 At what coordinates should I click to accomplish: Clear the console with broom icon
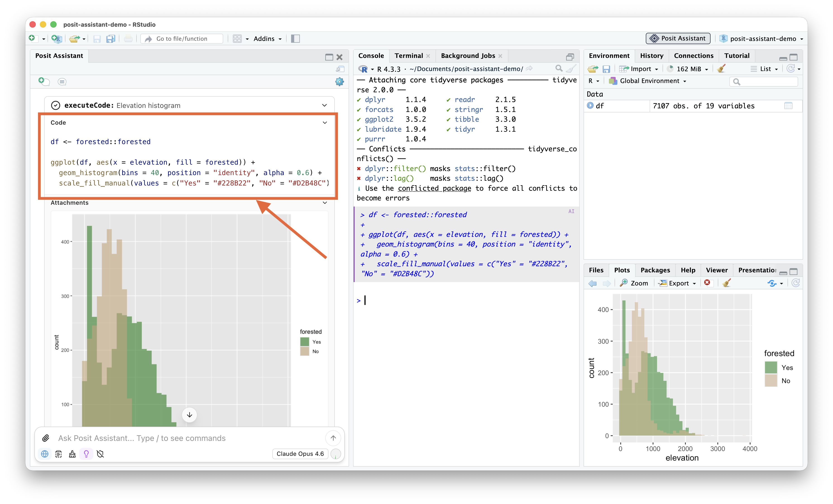[571, 69]
